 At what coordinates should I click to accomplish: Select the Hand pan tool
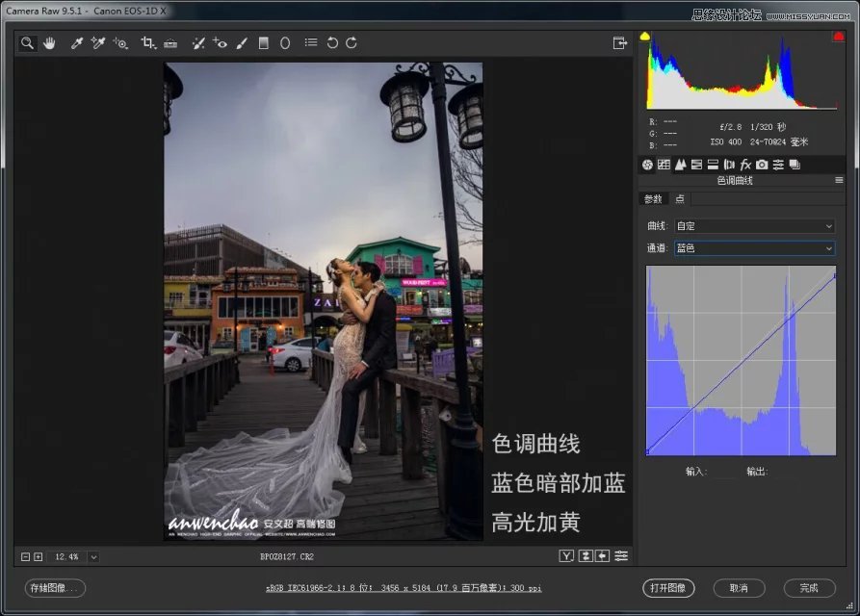click(49, 42)
